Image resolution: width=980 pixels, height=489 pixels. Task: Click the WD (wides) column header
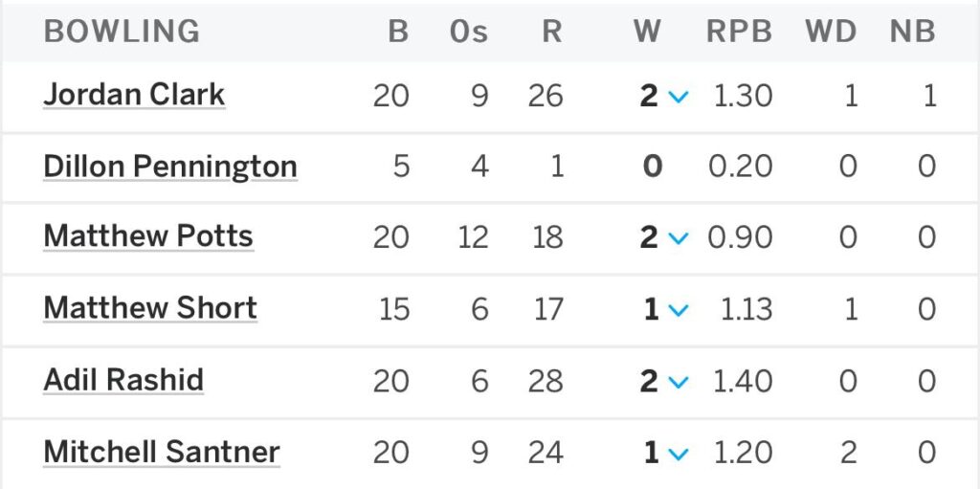tap(830, 32)
